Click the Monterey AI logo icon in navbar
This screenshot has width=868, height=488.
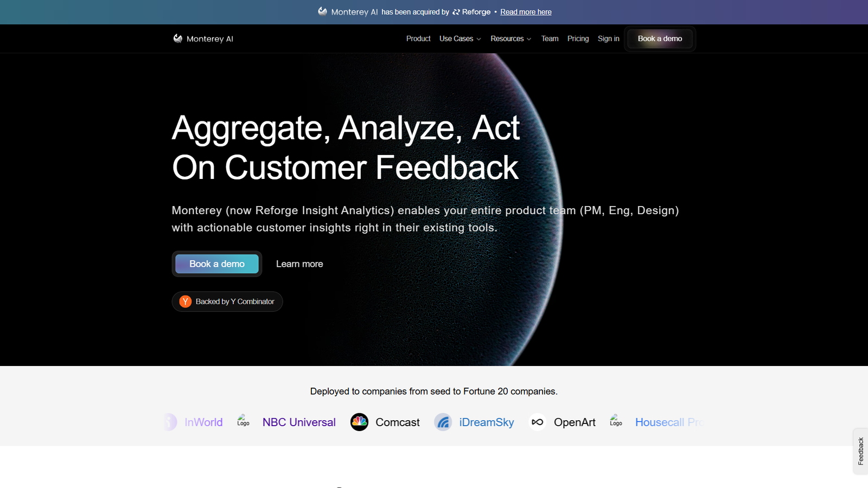(x=178, y=38)
